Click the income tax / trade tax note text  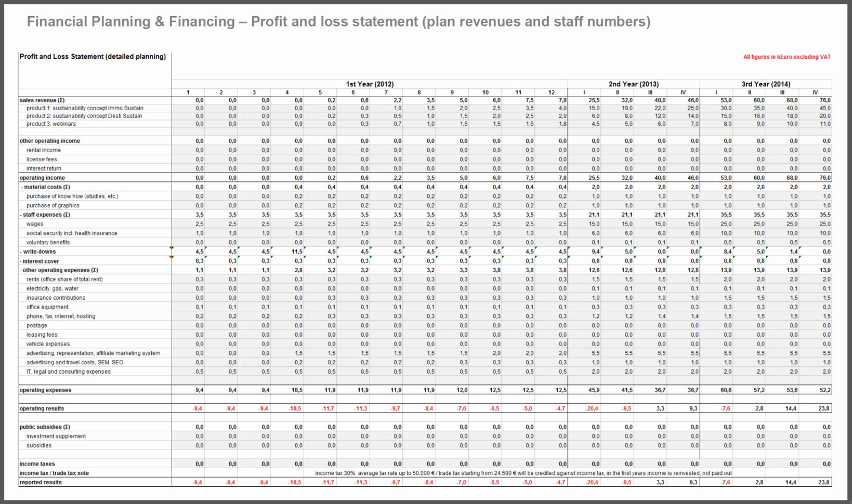pos(54,473)
